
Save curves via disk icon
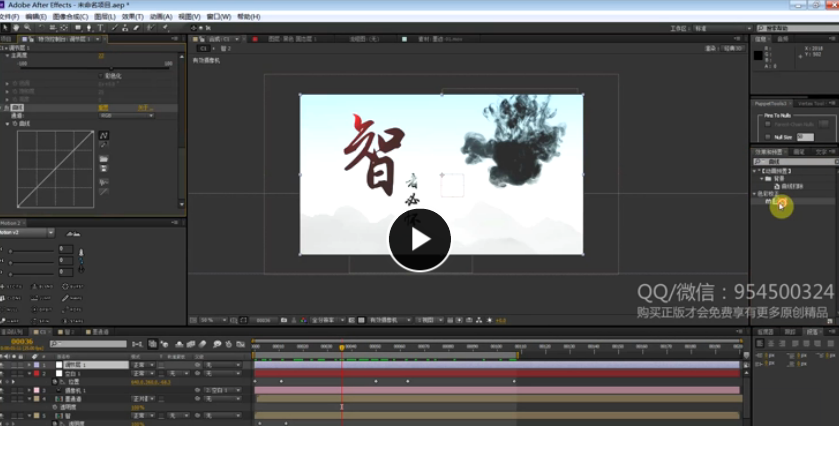click(104, 169)
